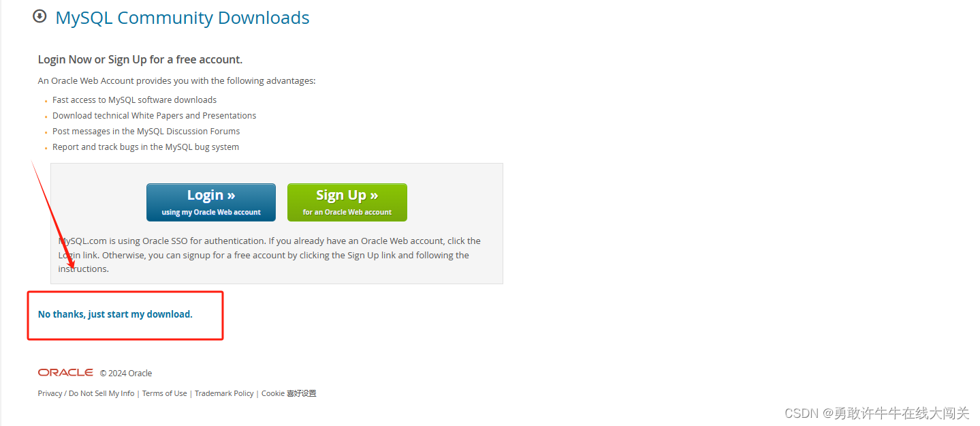Click the CSDN author watermark text

tap(876, 413)
